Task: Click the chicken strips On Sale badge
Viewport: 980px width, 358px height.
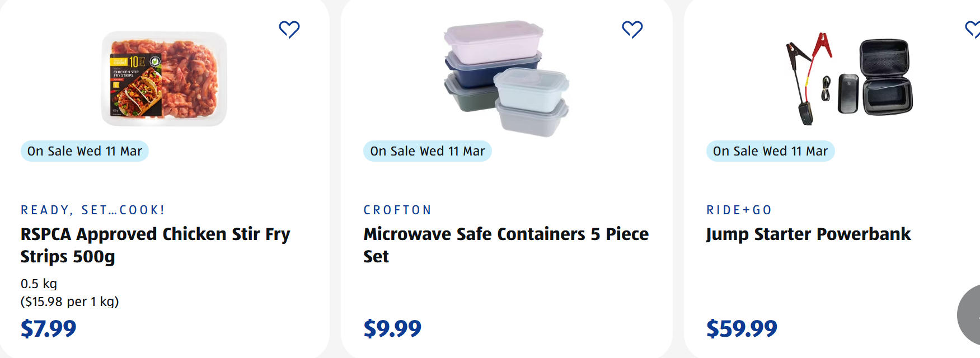Action: [x=85, y=151]
